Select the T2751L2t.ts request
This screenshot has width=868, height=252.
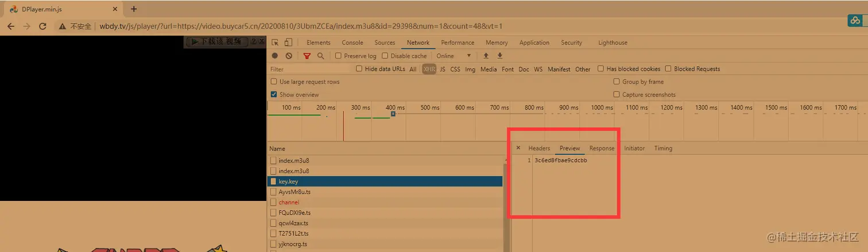(x=385, y=234)
